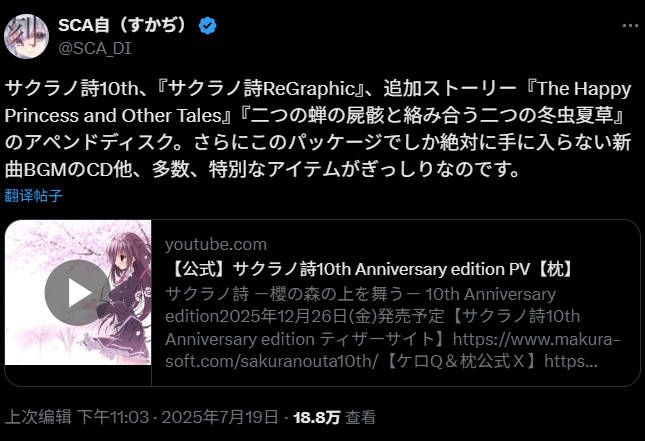Click the tweet line mentioning 曲BGMのCD他

coord(263,169)
